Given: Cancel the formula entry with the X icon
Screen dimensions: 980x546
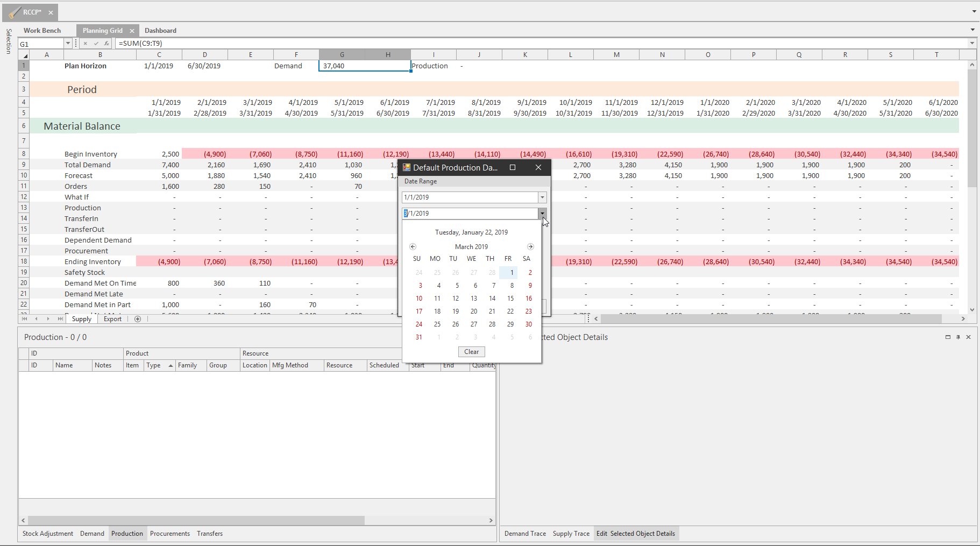Looking at the screenshot, I should pos(86,44).
